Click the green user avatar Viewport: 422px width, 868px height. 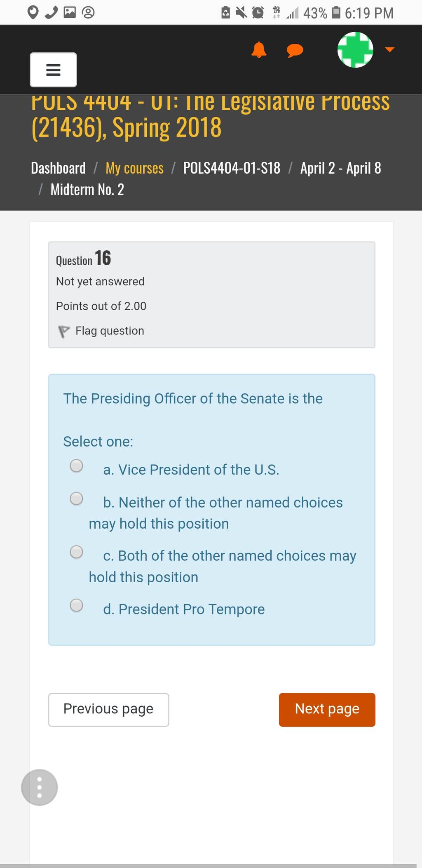[x=355, y=49]
